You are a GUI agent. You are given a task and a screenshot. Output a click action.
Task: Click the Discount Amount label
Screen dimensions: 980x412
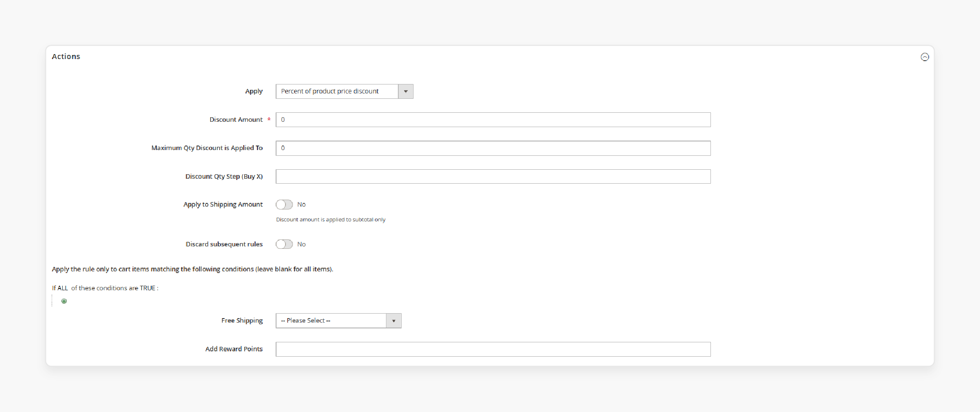(x=236, y=119)
